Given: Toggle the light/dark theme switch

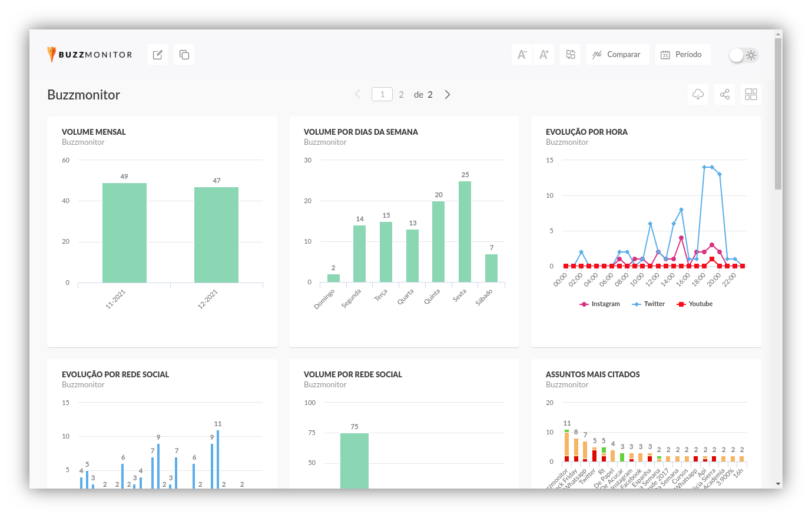Looking at the screenshot, I should click(x=743, y=55).
